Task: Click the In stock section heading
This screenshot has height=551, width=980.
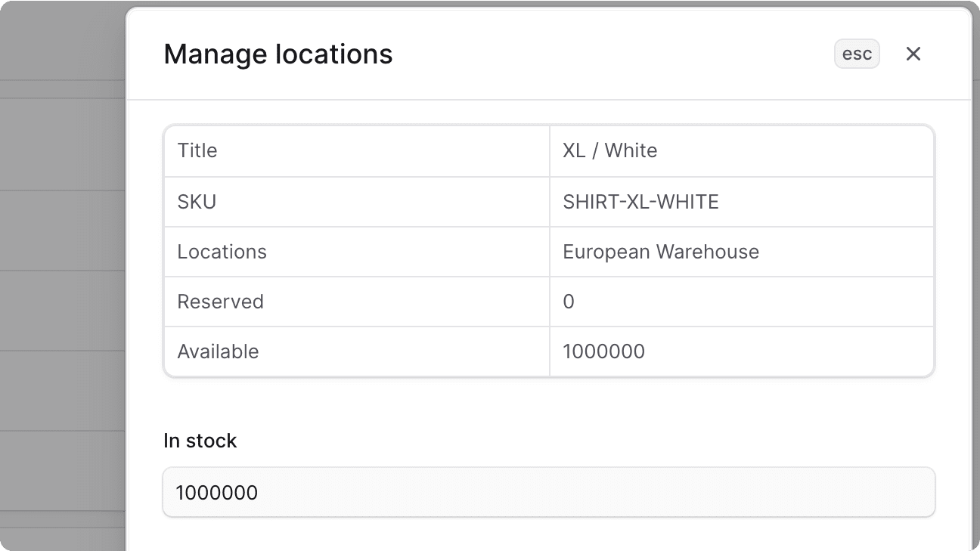Action: (x=200, y=441)
